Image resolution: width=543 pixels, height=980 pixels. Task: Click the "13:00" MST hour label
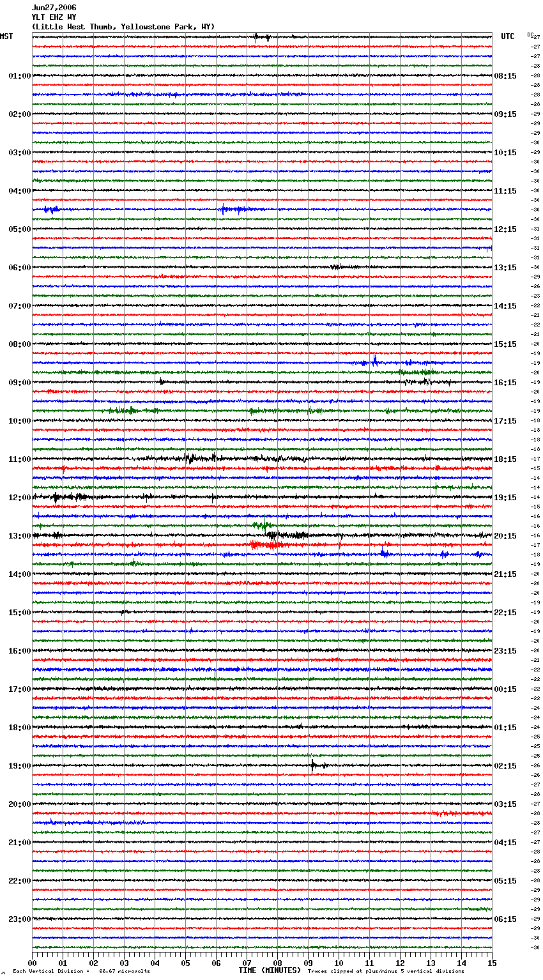click(x=20, y=536)
